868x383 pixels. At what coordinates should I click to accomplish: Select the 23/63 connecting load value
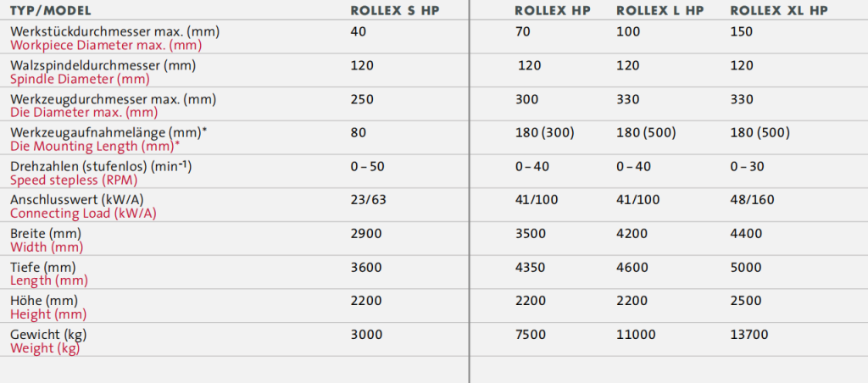coord(367,200)
